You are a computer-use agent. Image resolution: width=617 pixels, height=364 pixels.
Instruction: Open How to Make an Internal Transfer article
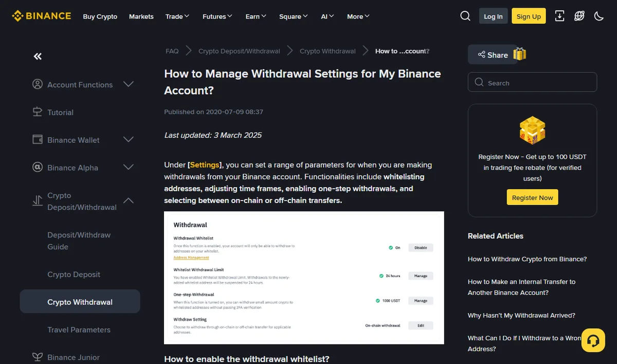521,287
